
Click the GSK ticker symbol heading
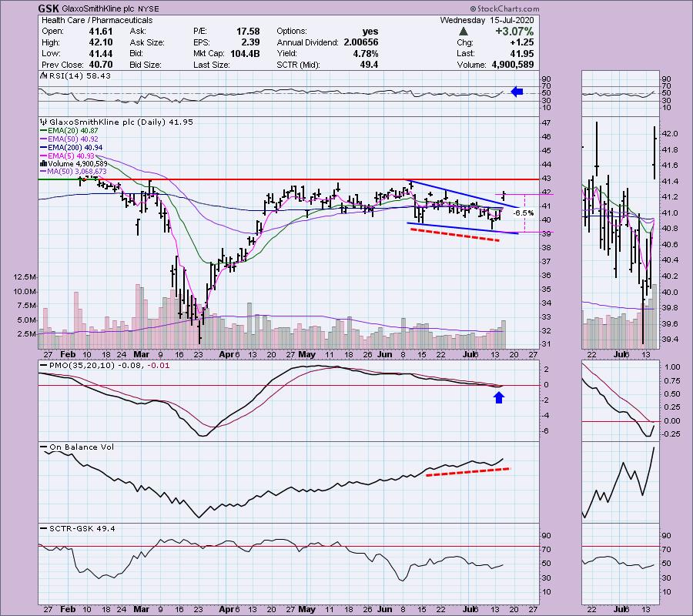[47, 8]
